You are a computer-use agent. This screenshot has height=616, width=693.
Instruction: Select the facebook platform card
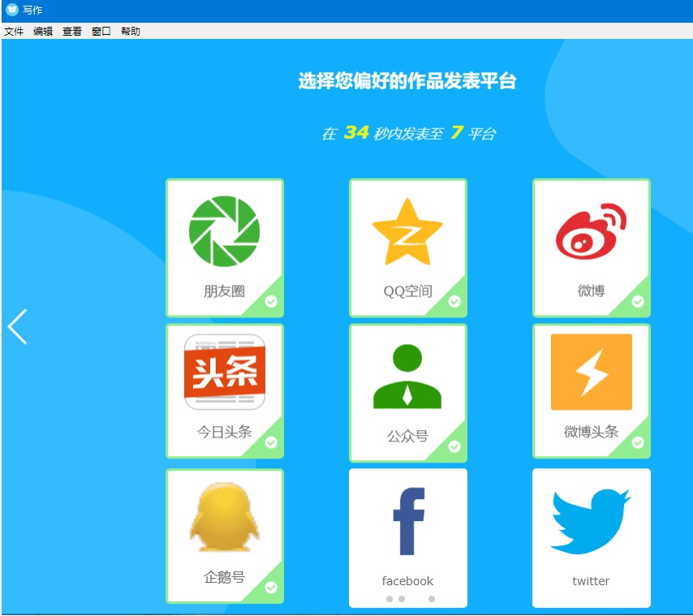(408, 538)
